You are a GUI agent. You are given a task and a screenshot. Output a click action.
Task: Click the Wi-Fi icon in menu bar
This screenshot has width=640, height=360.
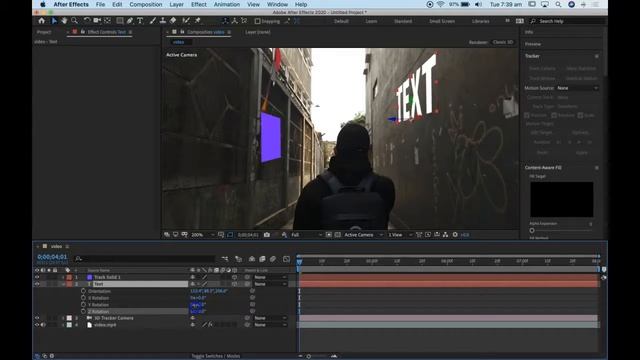[x=440, y=4]
